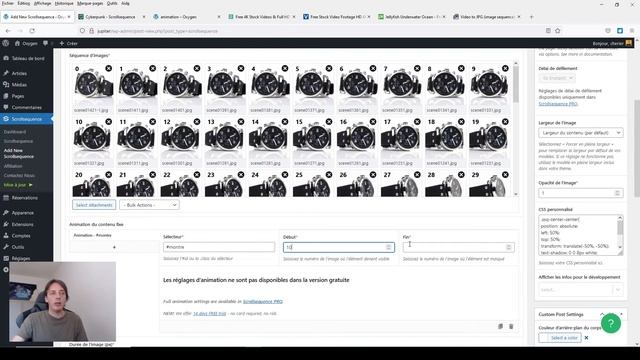
Task: Adjust the Opacité de l'image stepper
Action: tap(617, 193)
